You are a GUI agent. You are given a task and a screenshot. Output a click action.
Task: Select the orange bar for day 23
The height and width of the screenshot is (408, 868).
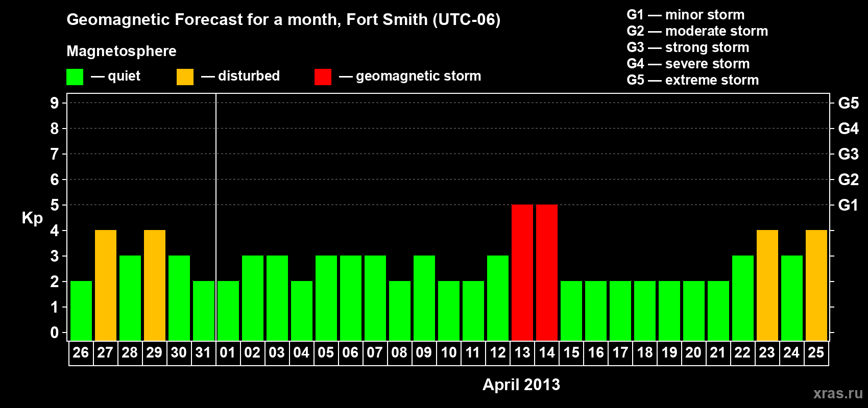767,285
